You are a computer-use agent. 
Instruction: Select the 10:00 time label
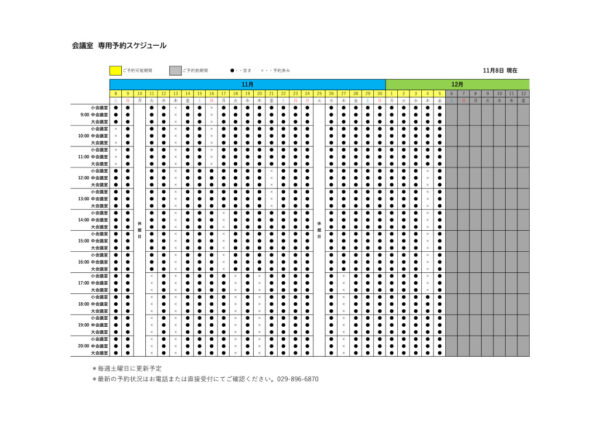(x=84, y=135)
